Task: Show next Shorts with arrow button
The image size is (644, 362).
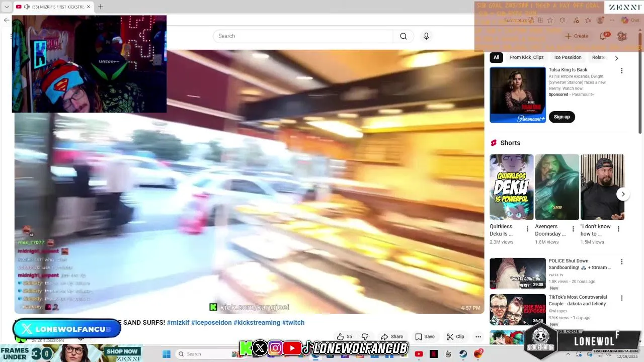Action: [x=623, y=194]
